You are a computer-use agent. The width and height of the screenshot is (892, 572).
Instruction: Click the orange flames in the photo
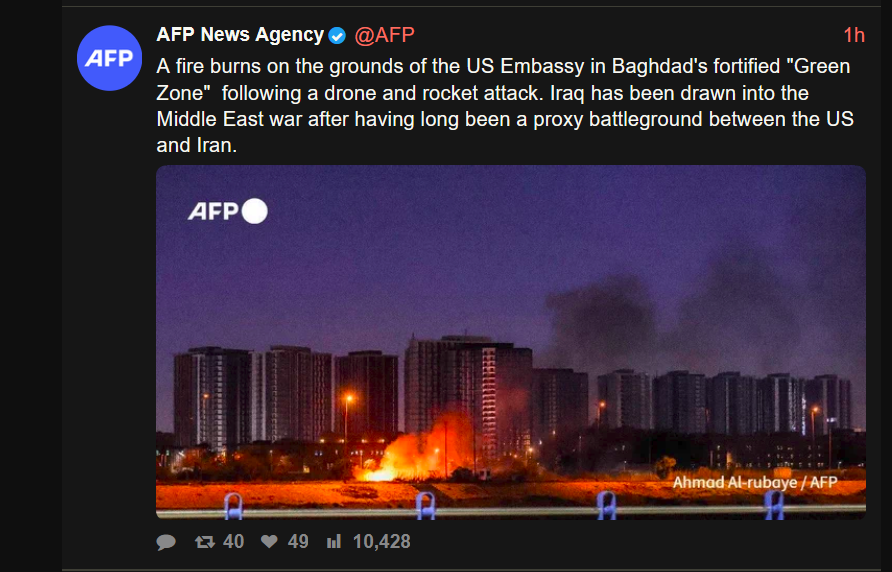click(x=418, y=452)
